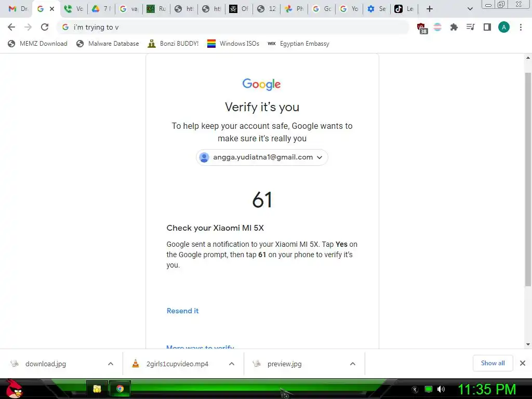The width and height of the screenshot is (532, 399).
Task: Expand options for download.jpg
Action: [x=111, y=364]
